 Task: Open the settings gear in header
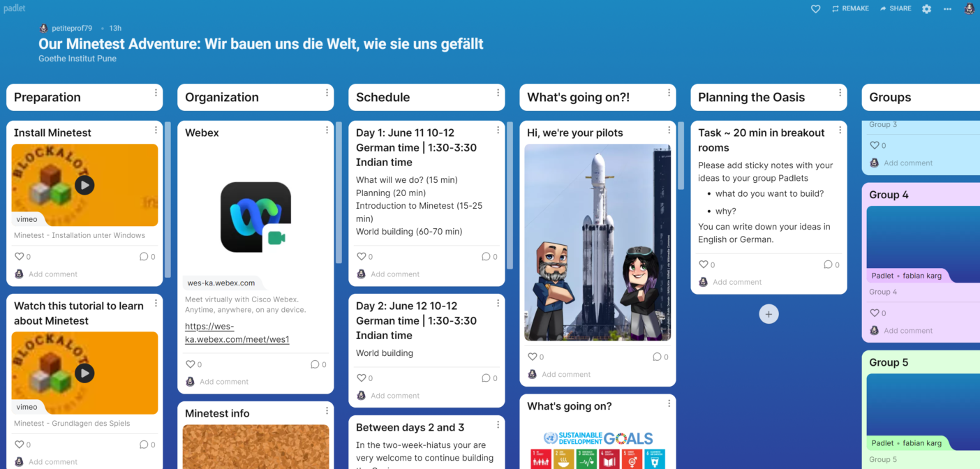[926, 9]
